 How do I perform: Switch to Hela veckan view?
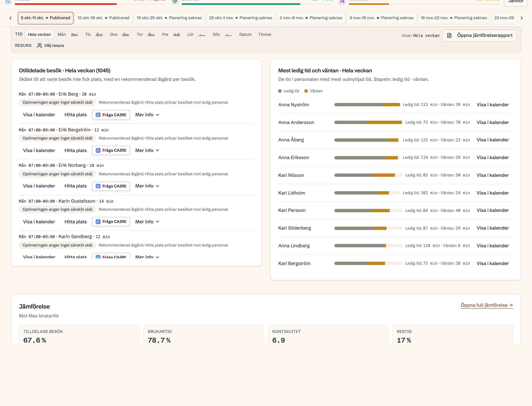click(39, 34)
